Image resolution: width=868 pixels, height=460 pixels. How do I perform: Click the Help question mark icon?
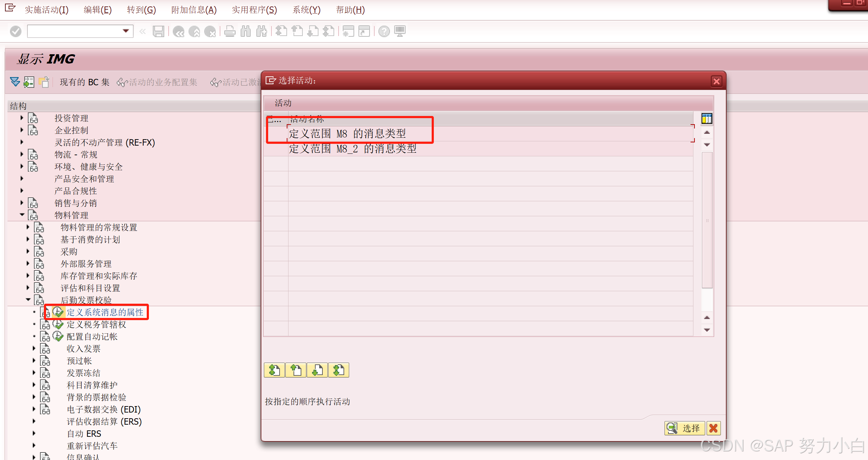(x=384, y=31)
